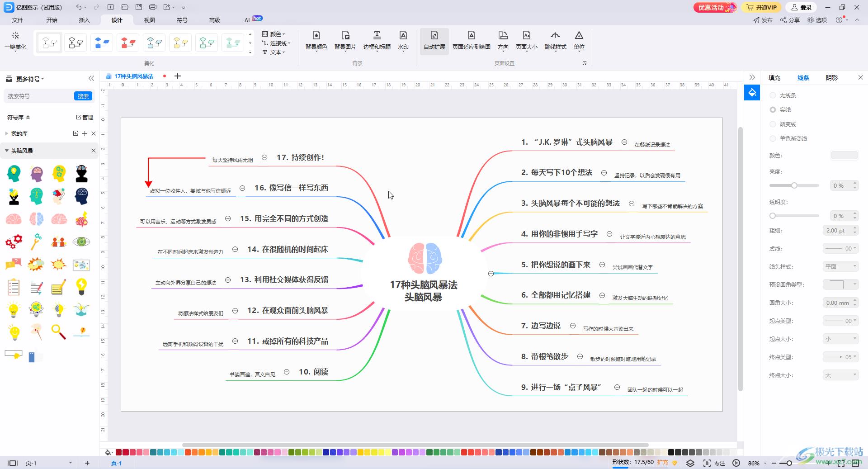This screenshot has height=469, width=868.
Task: Click the Undo arrow in title bar
Action: [x=79, y=7]
